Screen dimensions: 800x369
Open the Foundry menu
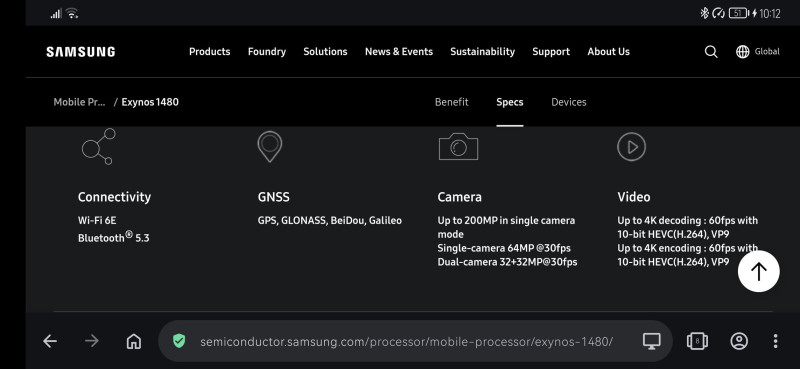tap(267, 52)
